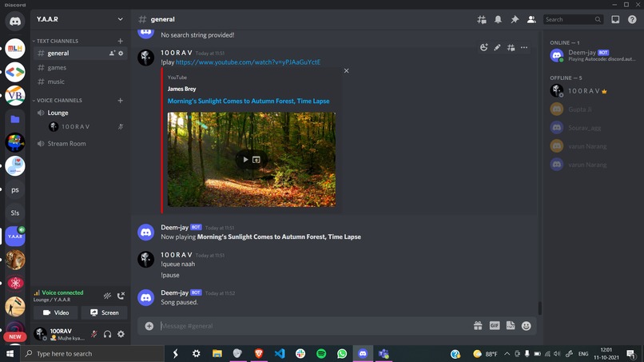Screen dimensions: 644x362
Task: Open WhatsApp from the taskbar
Action: tap(342, 354)
